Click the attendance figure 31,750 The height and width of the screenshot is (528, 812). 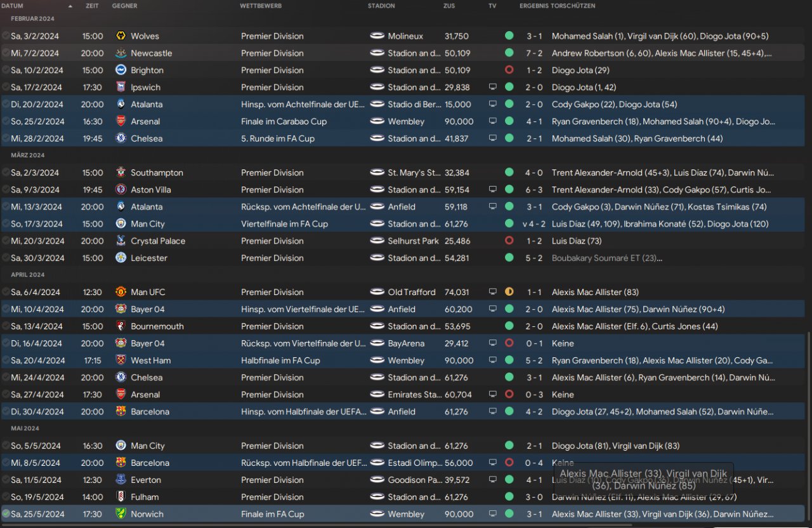pos(457,36)
